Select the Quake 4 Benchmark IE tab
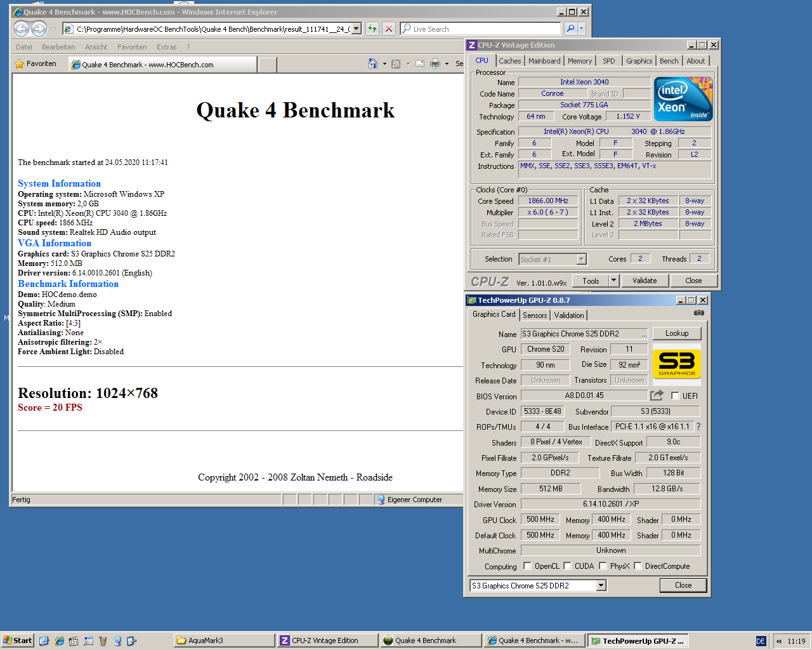The height and width of the screenshot is (650, 812). click(x=162, y=64)
